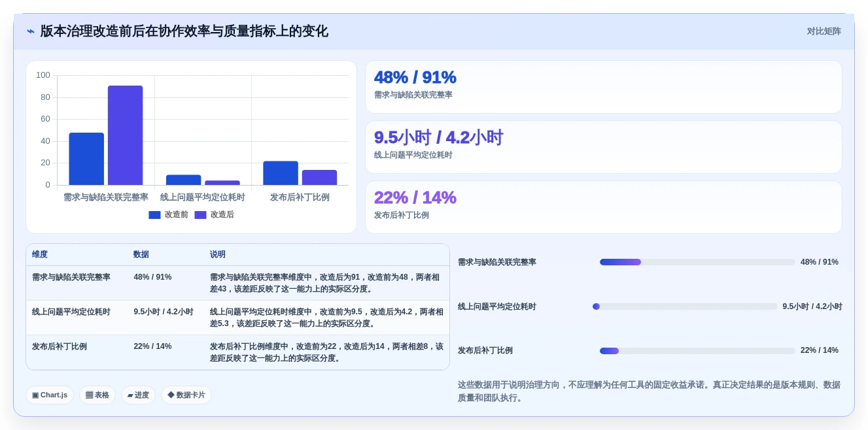Select table row cell 线上问题平均定位耗时

71,312
